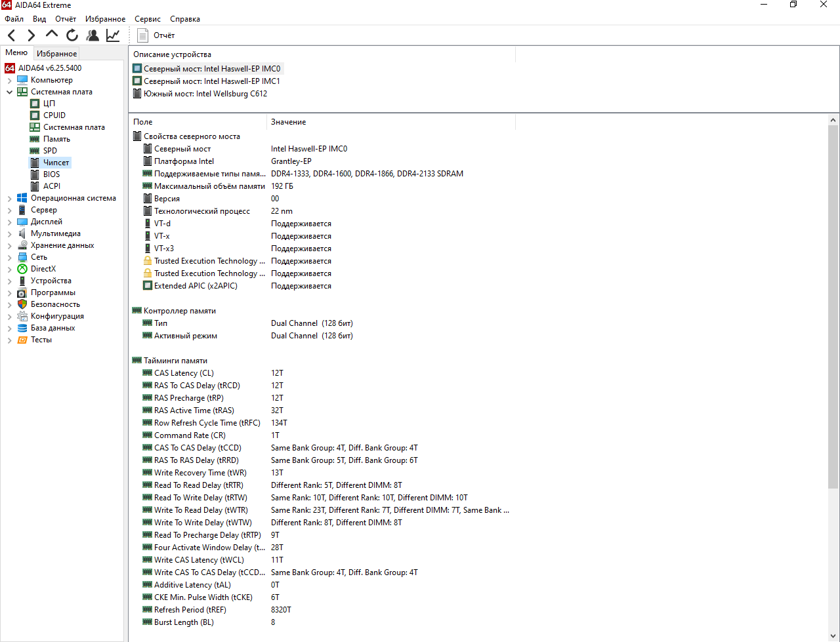
Task: Expand the Устройства tree node
Action: (x=10, y=281)
